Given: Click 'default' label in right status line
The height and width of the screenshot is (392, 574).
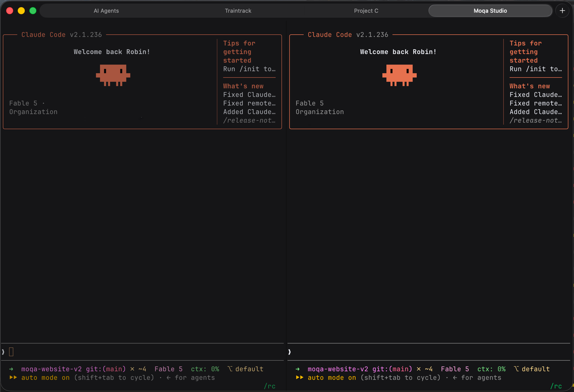Looking at the screenshot, I should coord(536,369).
